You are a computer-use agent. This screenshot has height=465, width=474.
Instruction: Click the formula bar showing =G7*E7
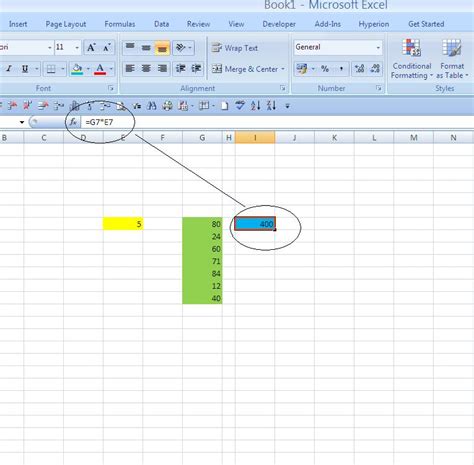277,122
